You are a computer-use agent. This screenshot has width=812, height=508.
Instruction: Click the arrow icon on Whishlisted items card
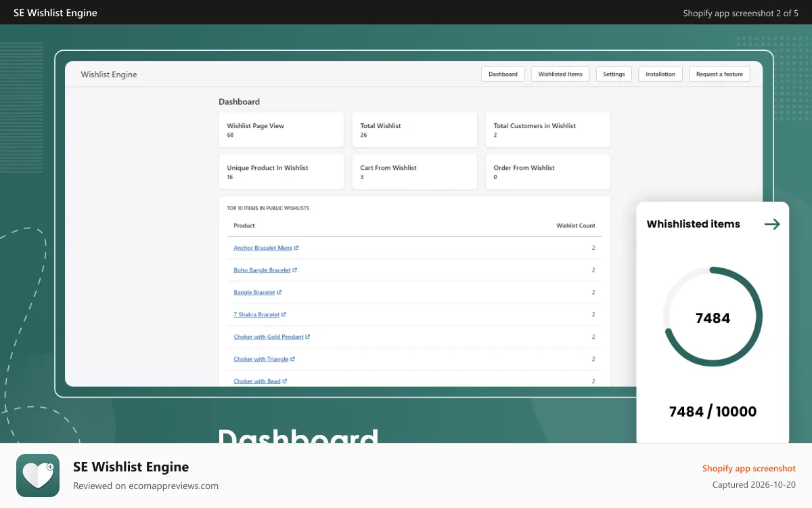click(772, 224)
